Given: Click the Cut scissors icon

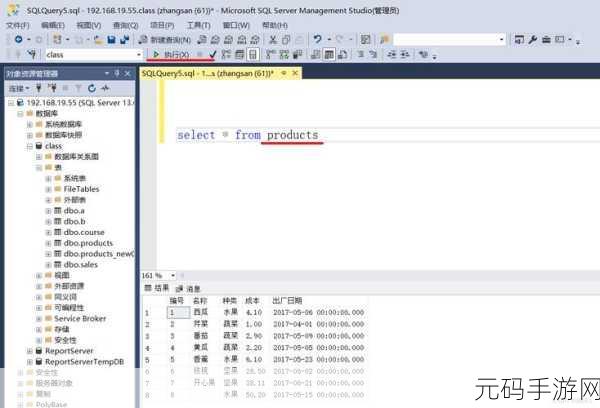Looking at the screenshot, I should click(273, 39).
